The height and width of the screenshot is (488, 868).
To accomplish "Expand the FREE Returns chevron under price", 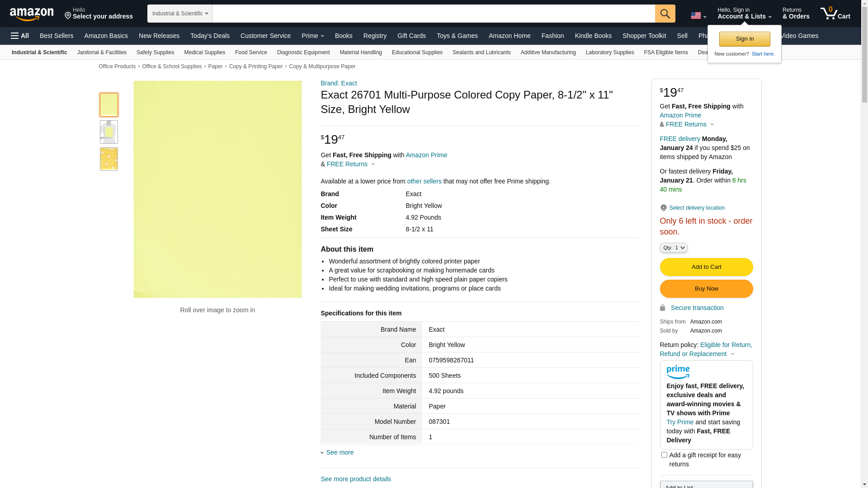I will click(373, 164).
